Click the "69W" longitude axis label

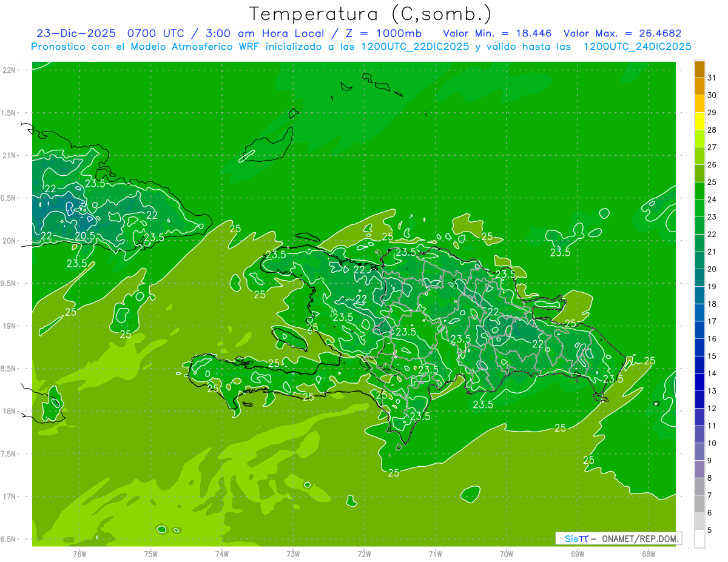click(x=577, y=554)
